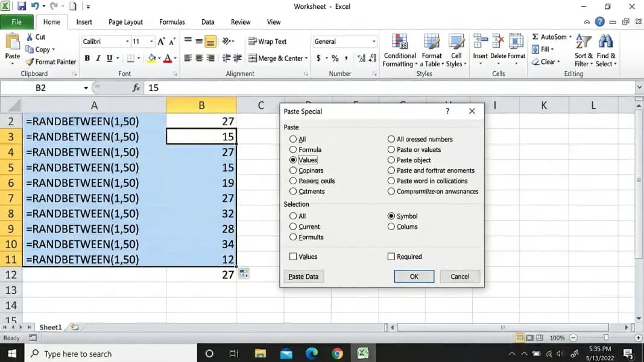Switch to the Data tab
This screenshot has width=644, height=362.
207,22
